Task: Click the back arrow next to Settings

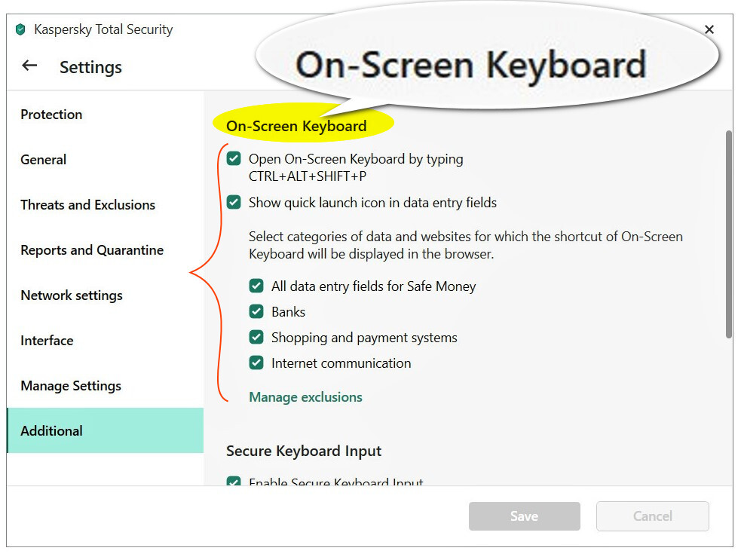Action: (29, 66)
